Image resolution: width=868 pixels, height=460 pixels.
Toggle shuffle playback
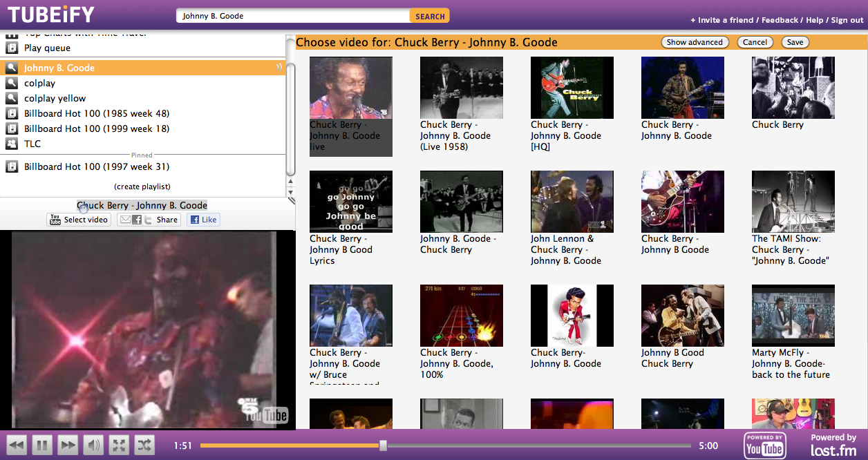[144, 445]
